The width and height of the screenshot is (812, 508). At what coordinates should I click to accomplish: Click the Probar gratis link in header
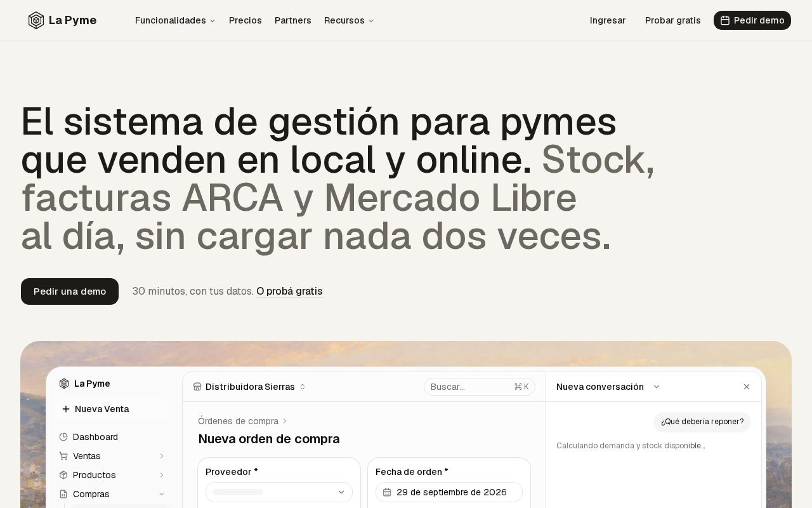click(x=673, y=20)
